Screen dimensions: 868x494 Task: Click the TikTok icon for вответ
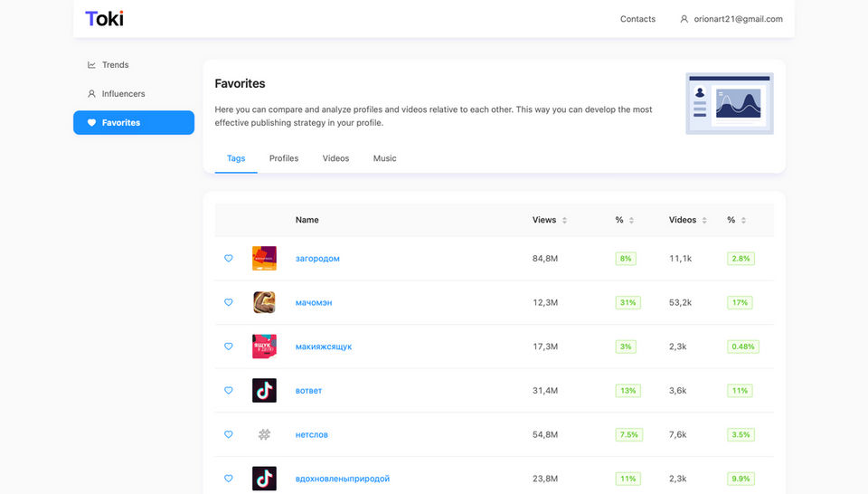264,391
